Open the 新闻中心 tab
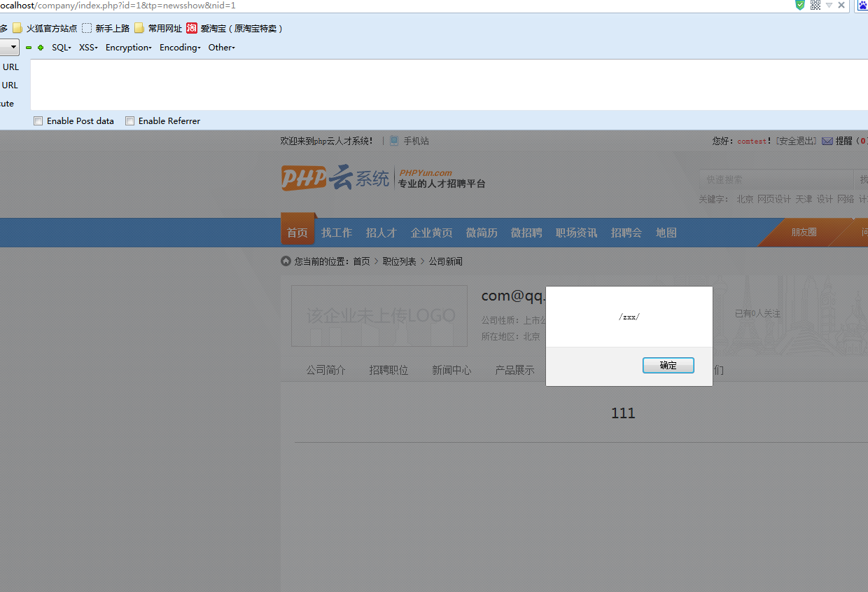 tap(451, 370)
